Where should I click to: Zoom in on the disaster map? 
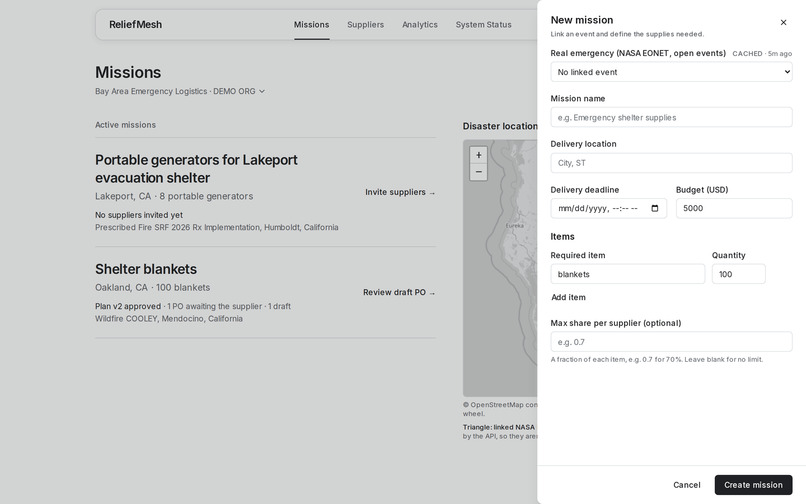(x=479, y=155)
